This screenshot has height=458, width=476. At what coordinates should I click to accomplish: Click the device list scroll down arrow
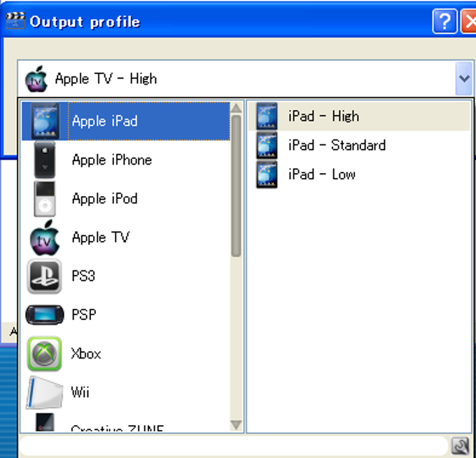click(236, 424)
